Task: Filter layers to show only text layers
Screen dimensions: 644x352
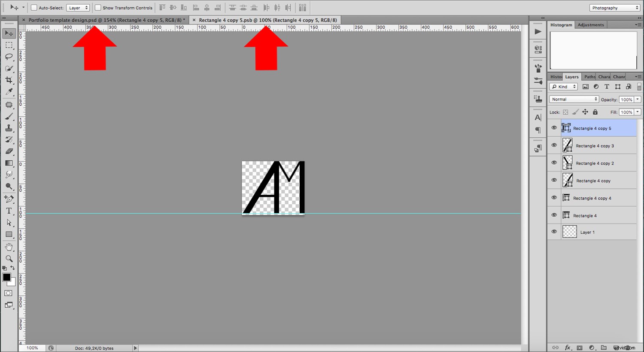Action: [607, 86]
